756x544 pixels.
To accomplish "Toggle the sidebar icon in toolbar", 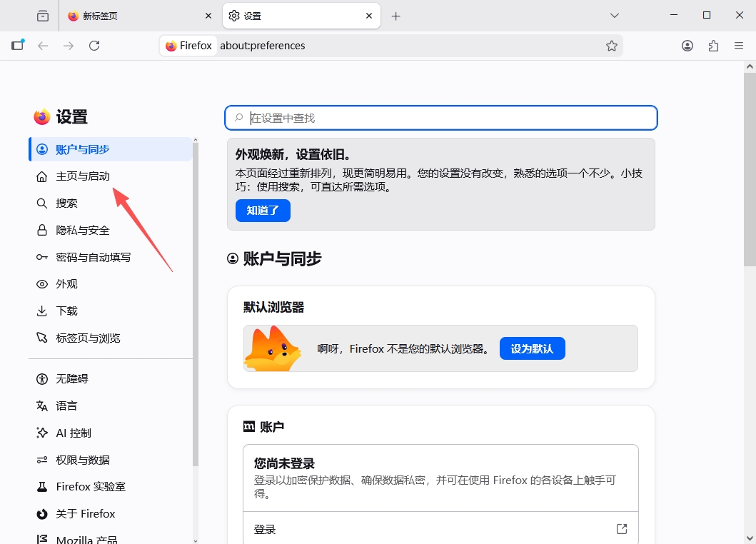I will (x=18, y=46).
